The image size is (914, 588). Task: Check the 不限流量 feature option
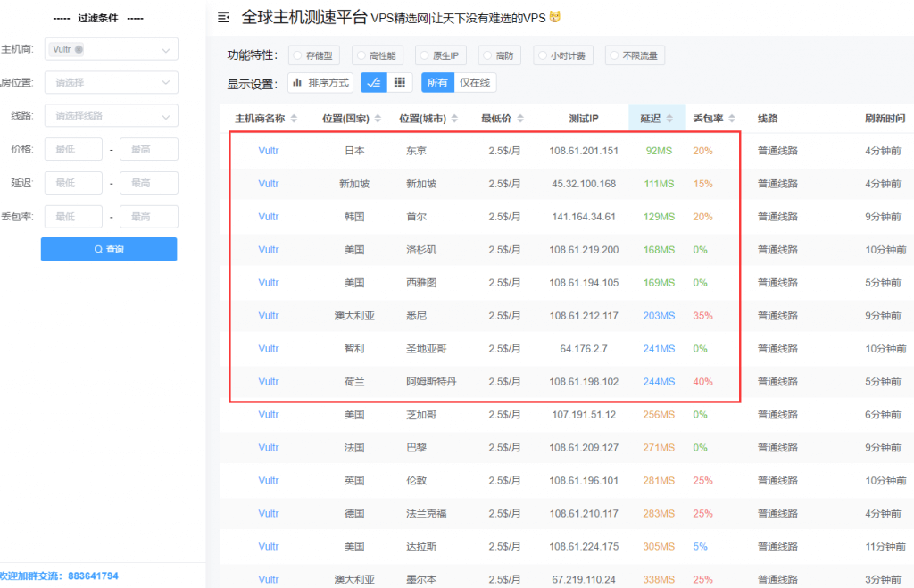coord(635,55)
